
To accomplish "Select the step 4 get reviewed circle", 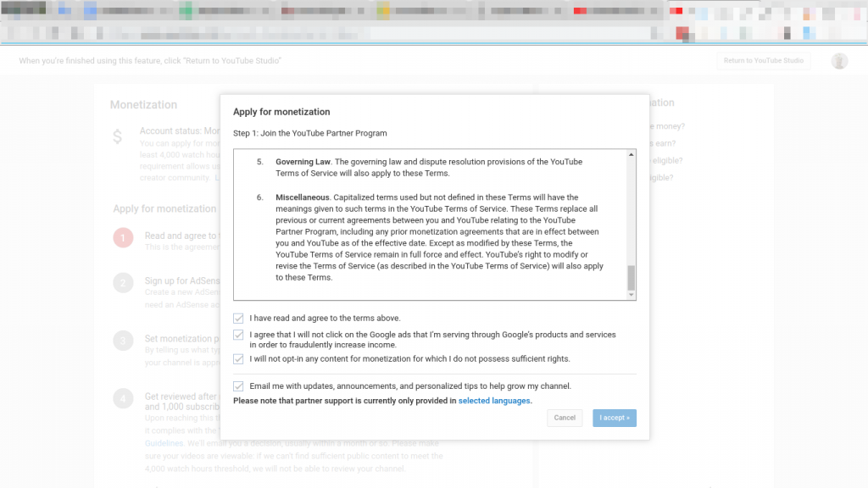I will (123, 398).
